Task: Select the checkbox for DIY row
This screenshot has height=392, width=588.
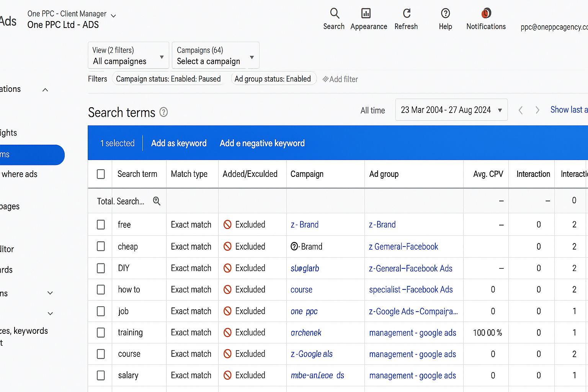Action: tap(101, 268)
